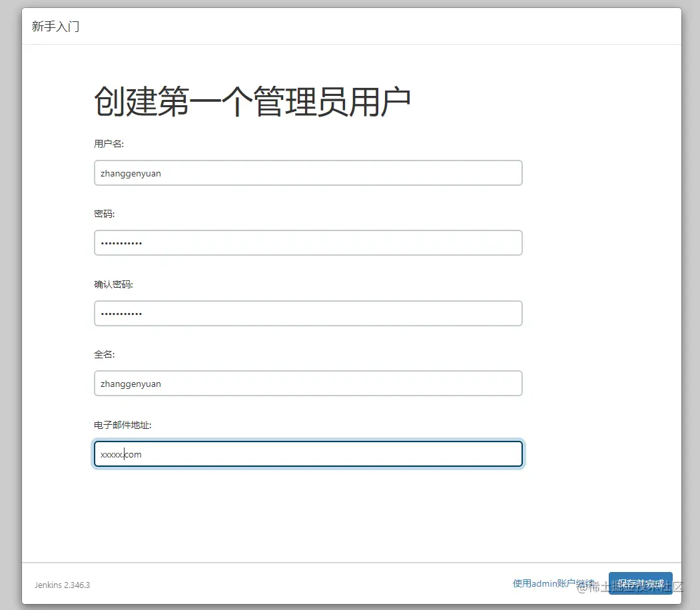Click the 电子邮件地址: label

[123, 425]
